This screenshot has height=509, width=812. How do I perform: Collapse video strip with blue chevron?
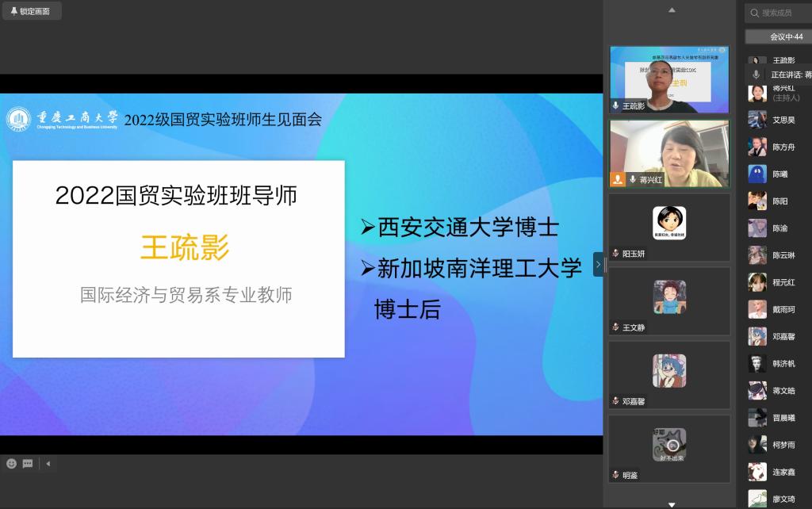point(598,264)
